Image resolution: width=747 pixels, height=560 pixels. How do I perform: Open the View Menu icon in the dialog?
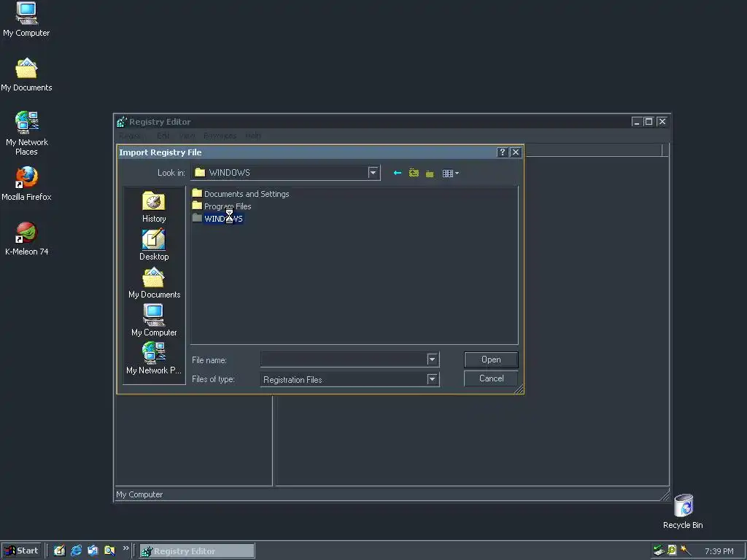coord(450,174)
